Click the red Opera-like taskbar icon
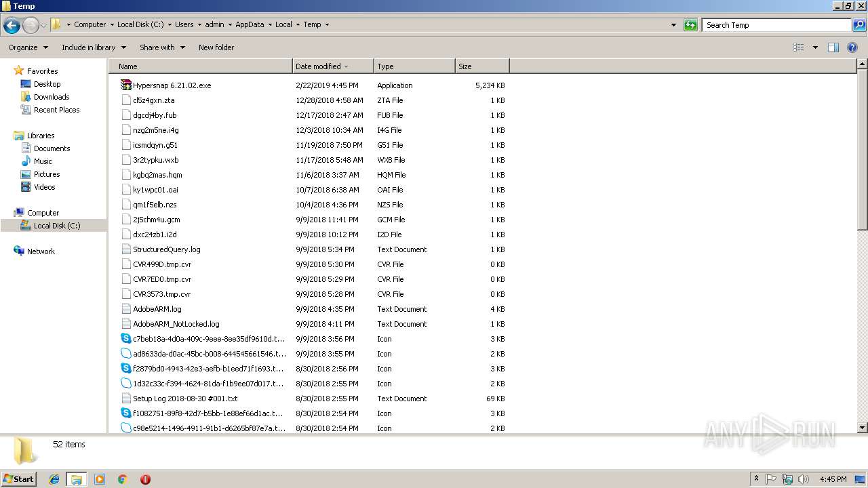 145,479
